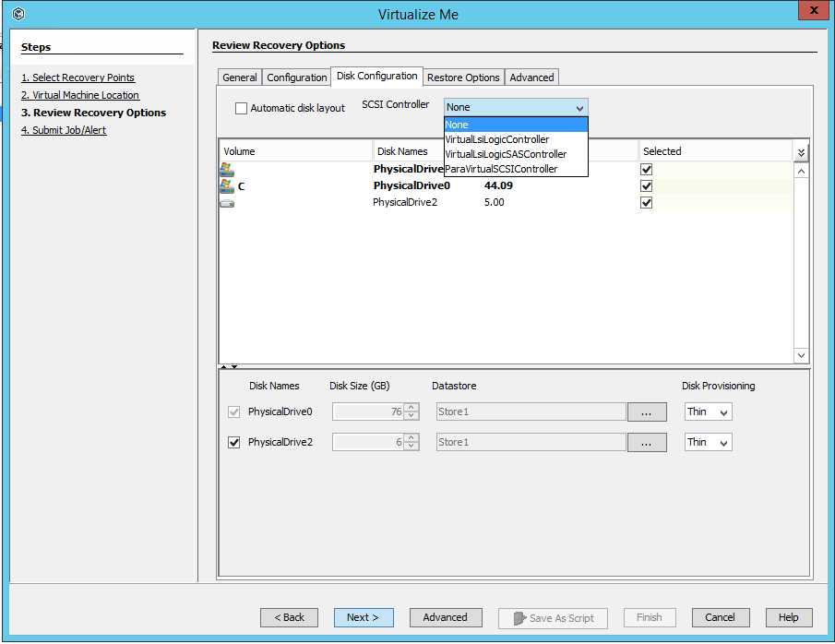Open the Datastore browser for PhysicalDrive2

647,442
